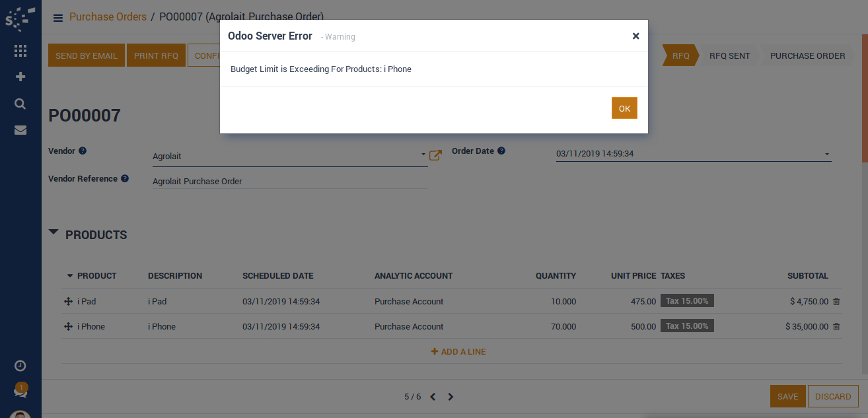The height and width of the screenshot is (418, 868).
Task: Click the plus icon in sidebar
Action: pos(20,77)
